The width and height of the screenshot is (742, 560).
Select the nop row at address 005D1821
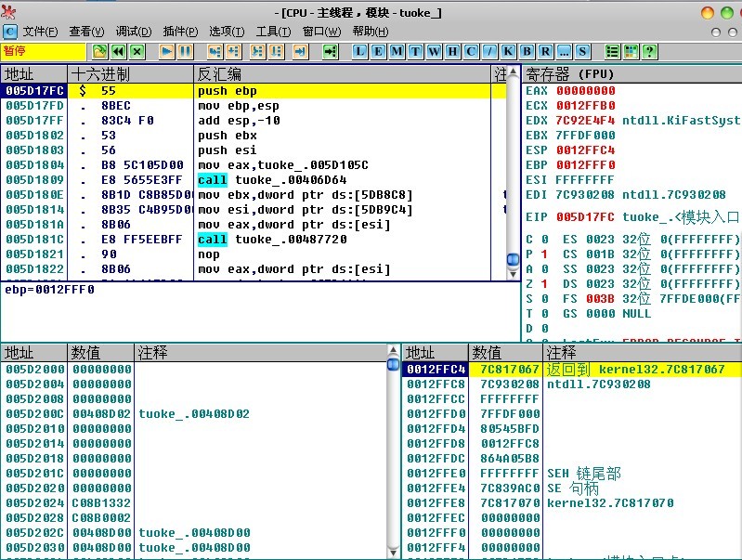pyautogui.click(x=254, y=254)
